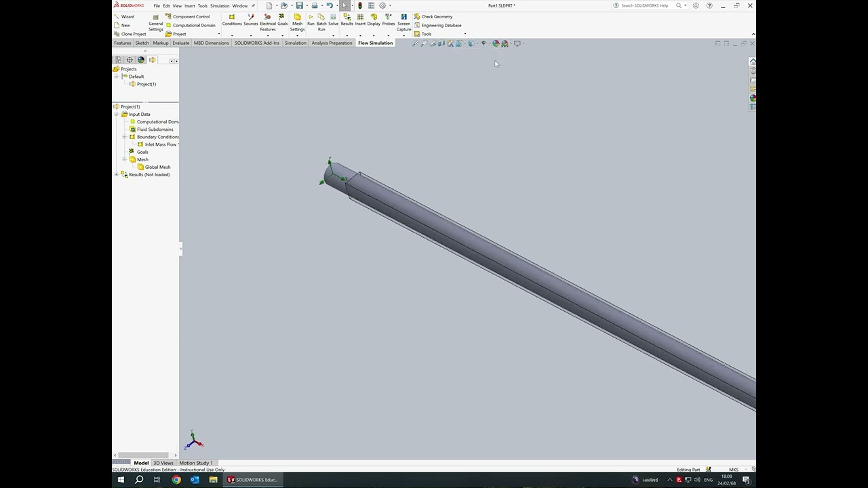This screenshot has height=488, width=868.
Task: Launch the Flow Simulation Wizard
Action: tap(123, 16)
